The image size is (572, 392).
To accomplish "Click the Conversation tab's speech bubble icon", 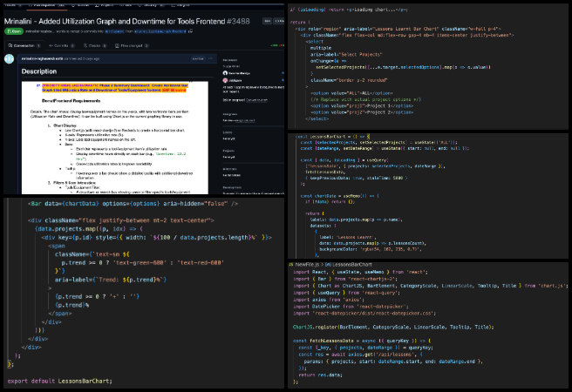I will [x=10, y=45].
